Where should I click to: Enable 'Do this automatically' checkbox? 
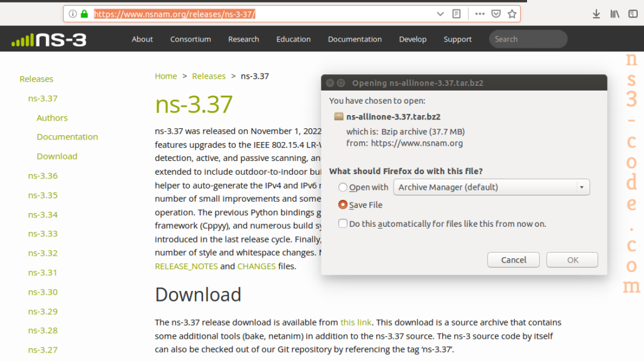(343, 224)
